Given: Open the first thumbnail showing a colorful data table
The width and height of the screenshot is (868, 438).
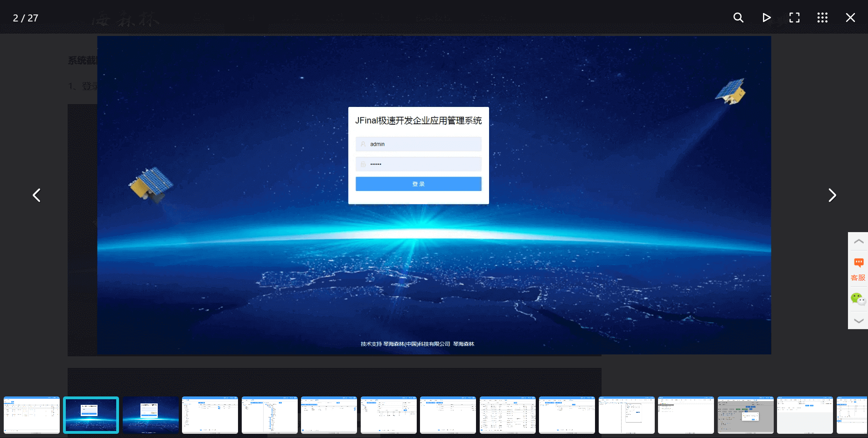Looking at the screenshot, I should pyautogui.click(x=32, y=415).
